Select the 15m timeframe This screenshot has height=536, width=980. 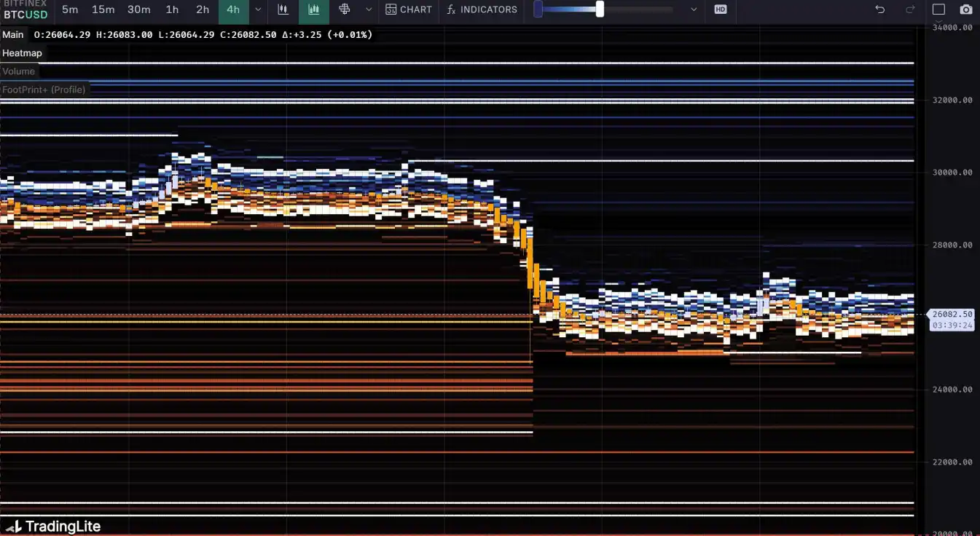[103, 9]
